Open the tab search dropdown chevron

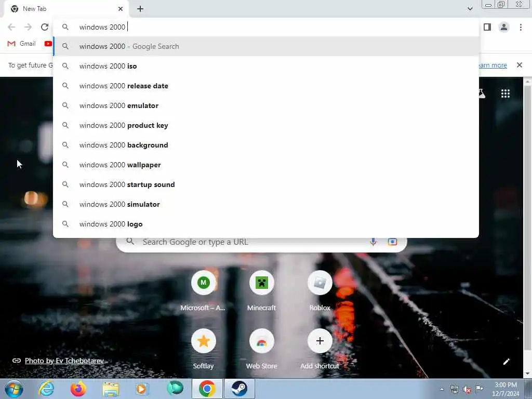pos(470,9)
